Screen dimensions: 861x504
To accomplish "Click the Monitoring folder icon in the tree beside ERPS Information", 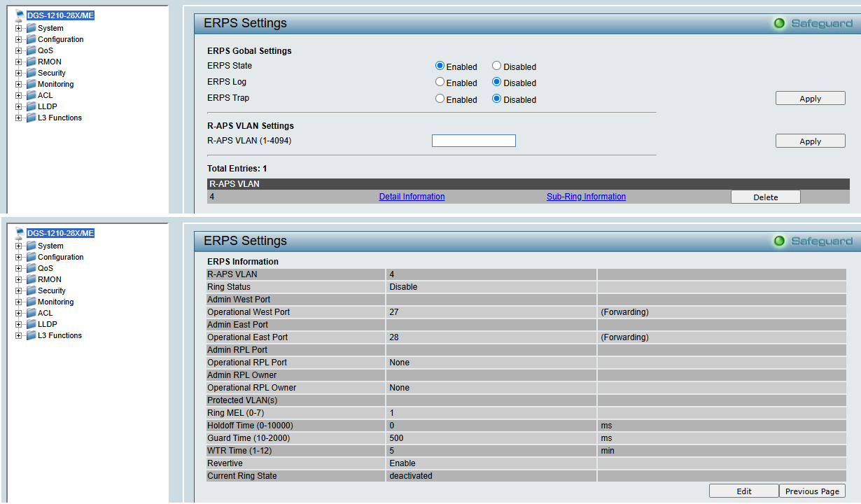I will 31,302.
